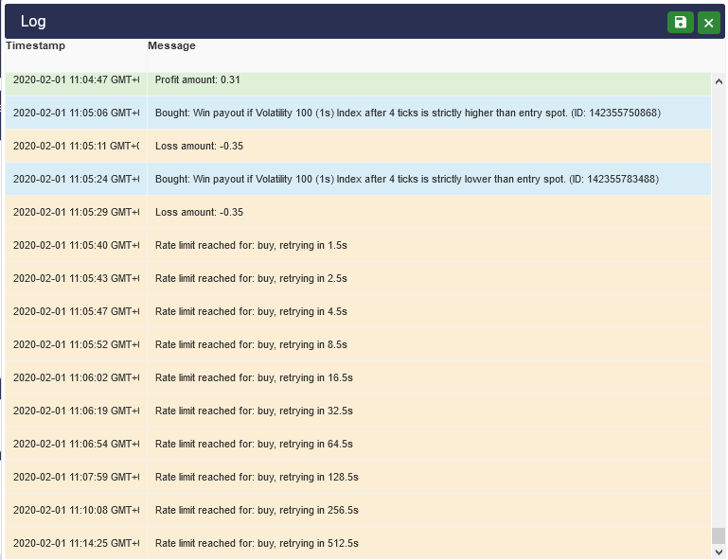This screenshot has height=560, width=728.
Task: Click the 11:14:25 timestamp cell
Action: [x=76, y=543]
